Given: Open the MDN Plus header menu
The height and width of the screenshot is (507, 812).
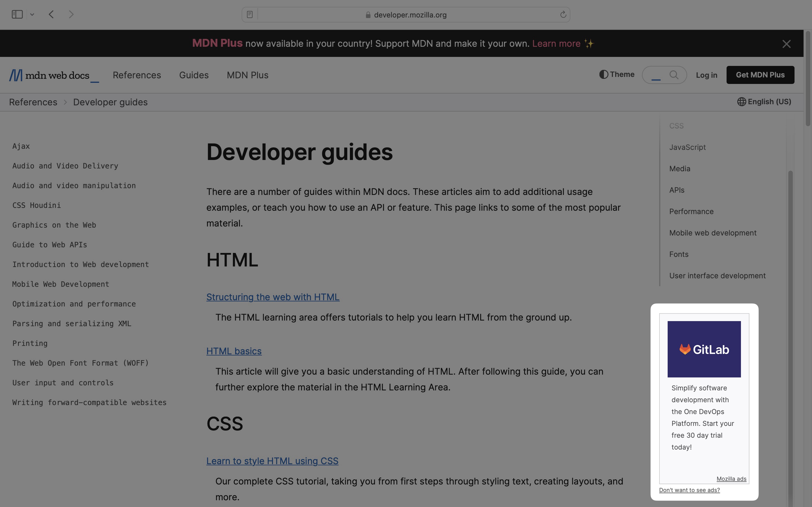Looking at the screenshot, I should click(247, 75).
